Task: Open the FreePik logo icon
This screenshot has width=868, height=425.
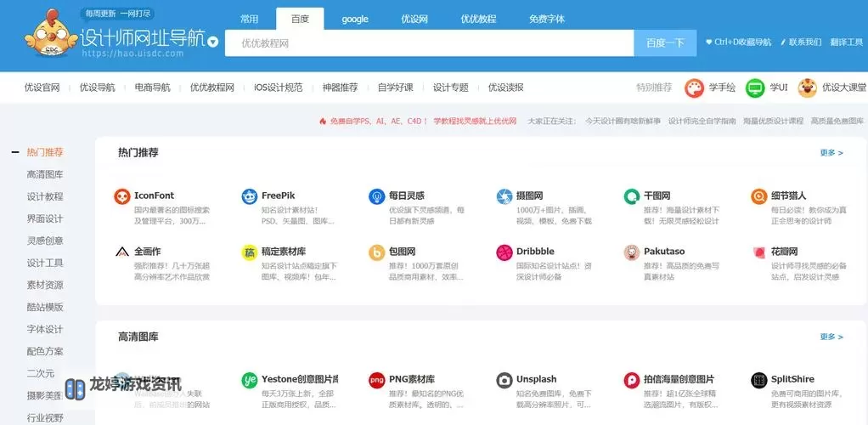Action: tap(249, 196)
